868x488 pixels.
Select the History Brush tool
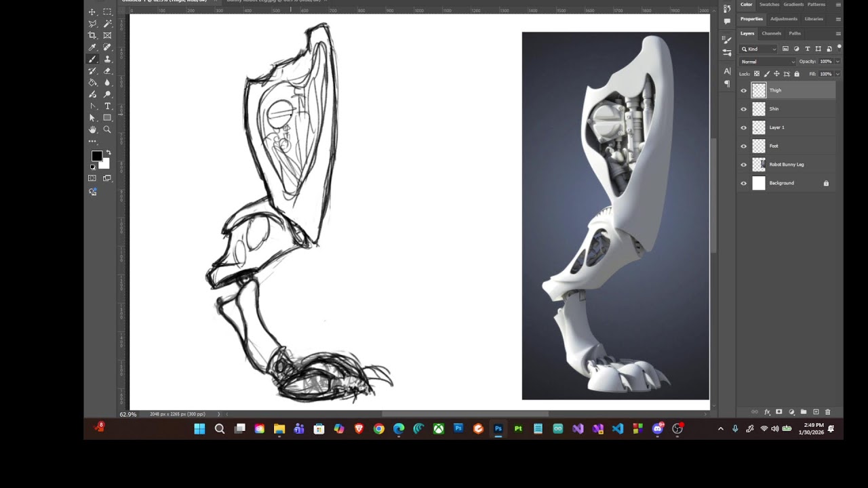92,70
